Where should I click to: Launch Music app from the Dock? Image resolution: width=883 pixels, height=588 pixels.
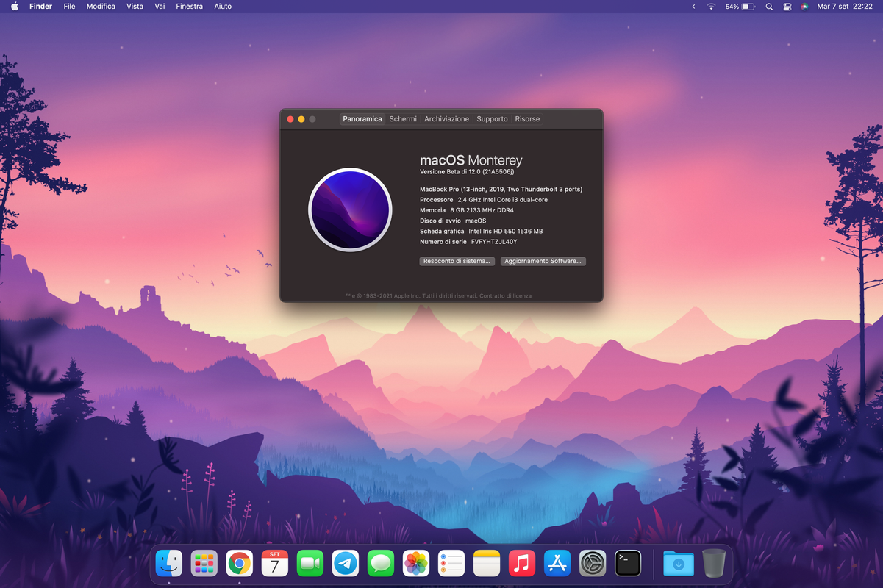[522, 564]
